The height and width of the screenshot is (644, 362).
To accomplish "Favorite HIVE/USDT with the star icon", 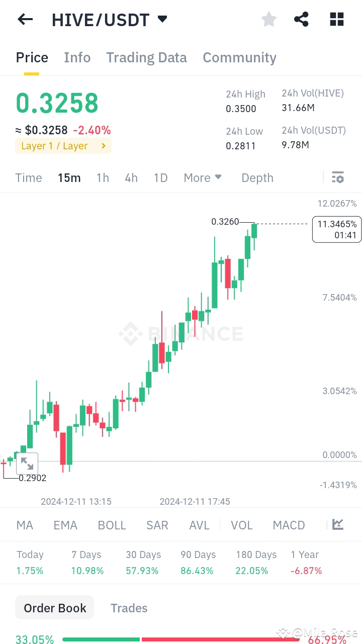I will [x=268, y=19].
